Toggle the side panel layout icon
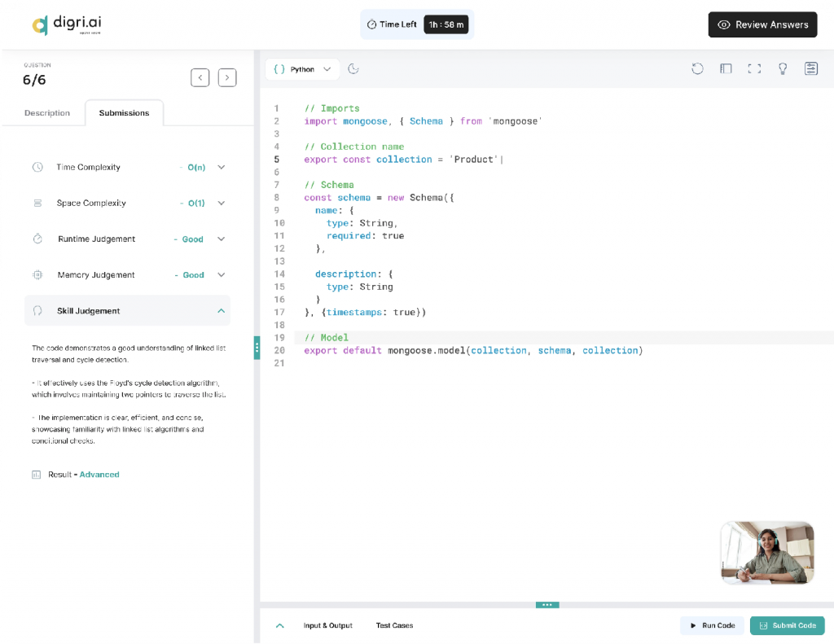 (726, 69)
